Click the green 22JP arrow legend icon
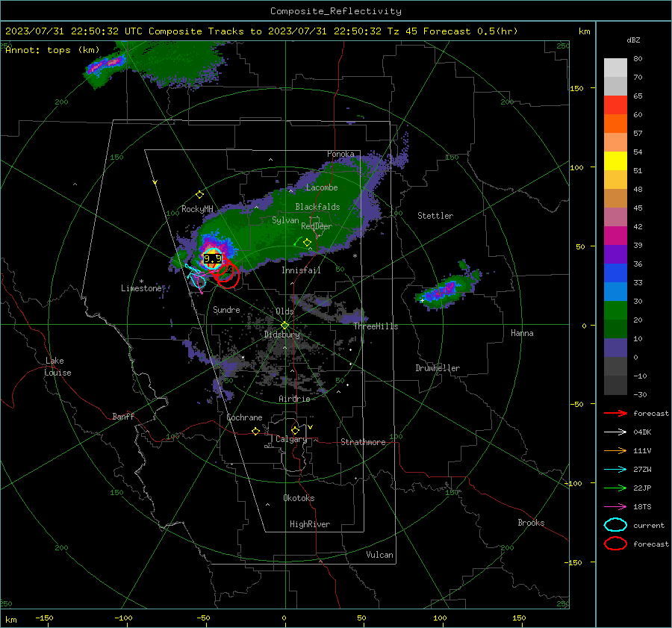Image resolution: width=672 pixels, height=628 pixels. (615, 488)
